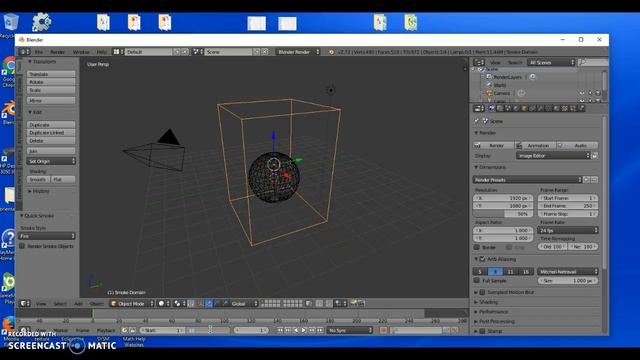Click the Audio mixdown speaker icon
The height and width of the screenshot is (360, 640).
(560, 145)
